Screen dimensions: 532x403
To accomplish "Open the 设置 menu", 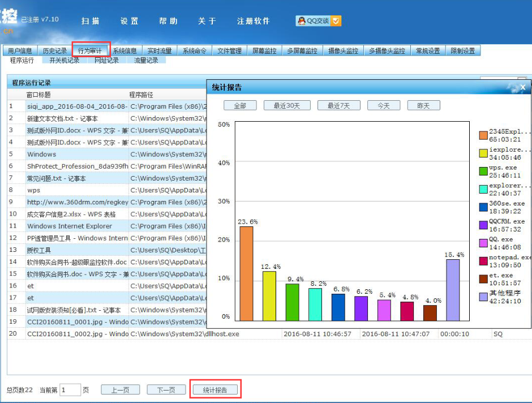I will [x=129, y=21].
